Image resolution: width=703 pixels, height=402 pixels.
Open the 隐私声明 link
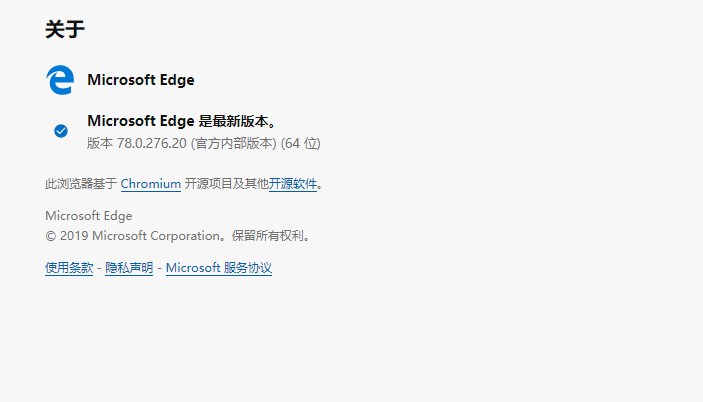pyautogui.click(x=129, y=268)
